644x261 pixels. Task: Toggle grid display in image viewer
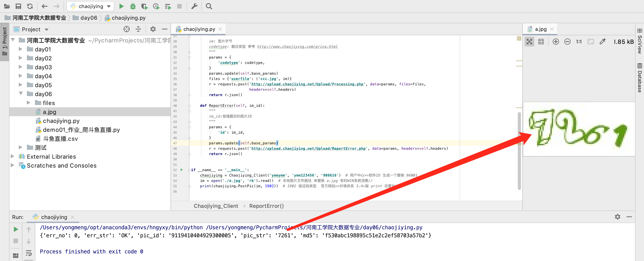pyautogui.click(x=541, y=42)
